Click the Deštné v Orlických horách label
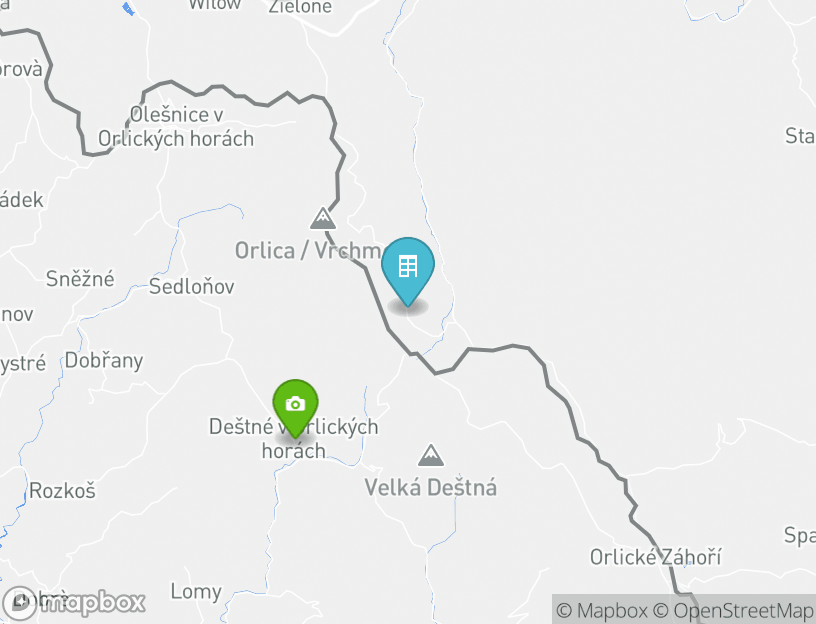Screen dimensions: 816x624 [294, 438]
